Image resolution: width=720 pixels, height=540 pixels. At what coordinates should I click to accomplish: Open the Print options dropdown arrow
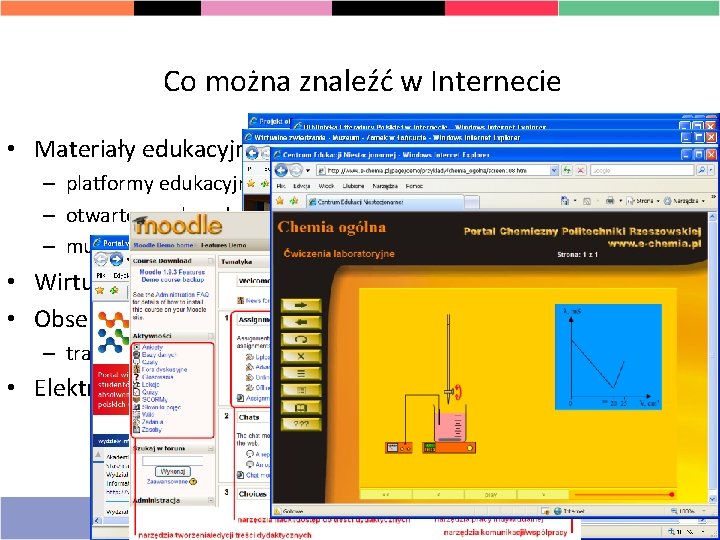(x=620, y=201)
